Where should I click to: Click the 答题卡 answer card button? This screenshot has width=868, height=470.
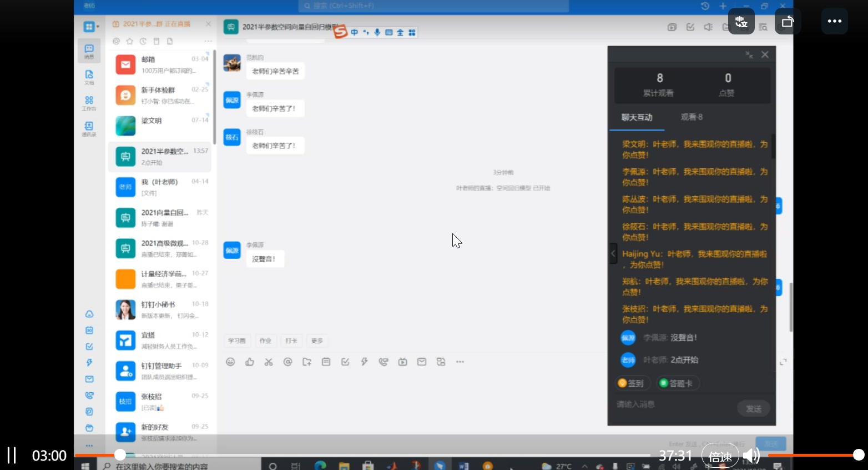coord(677,383)
